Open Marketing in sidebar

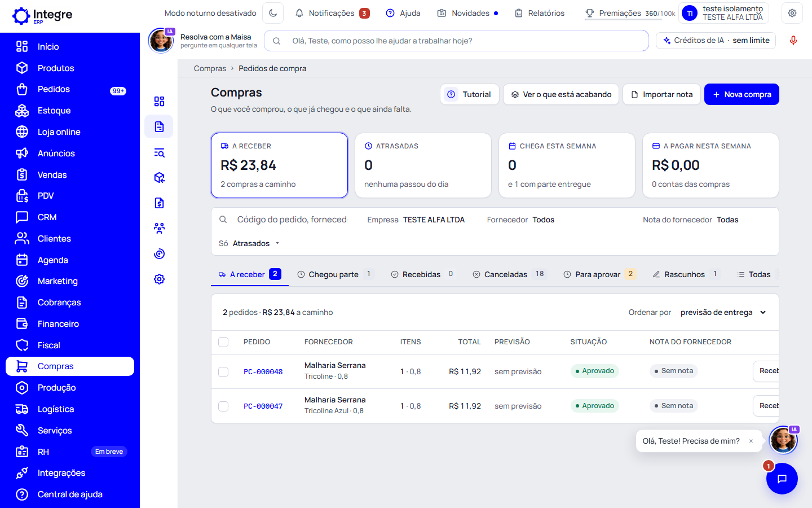pyautogui.click(x=70, y=281)
